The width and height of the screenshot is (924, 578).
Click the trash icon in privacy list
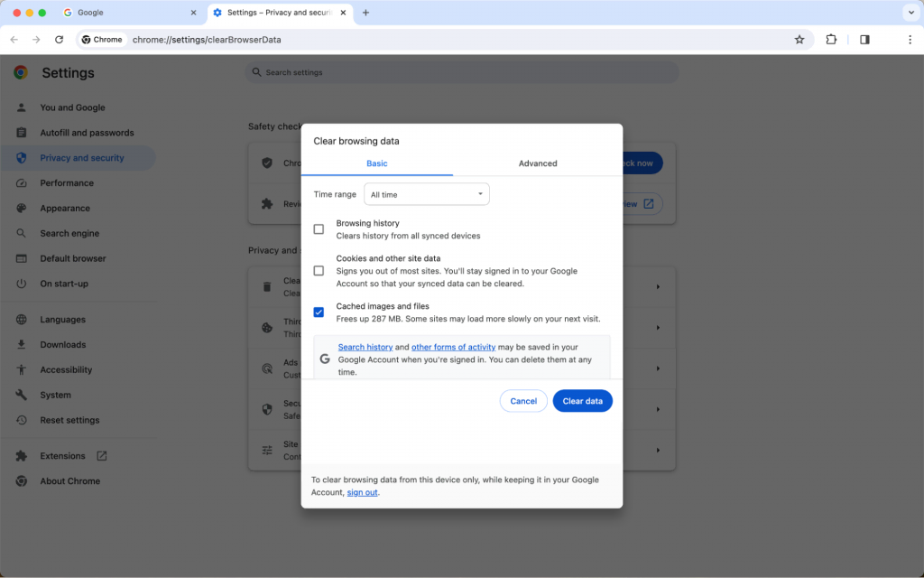pyautogui.click(x=267, y=286)
